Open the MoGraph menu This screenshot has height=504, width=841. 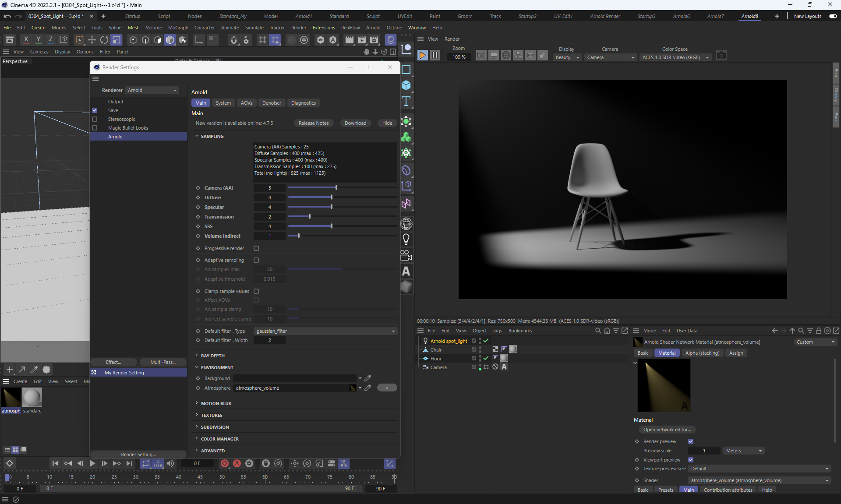(178, 28)
